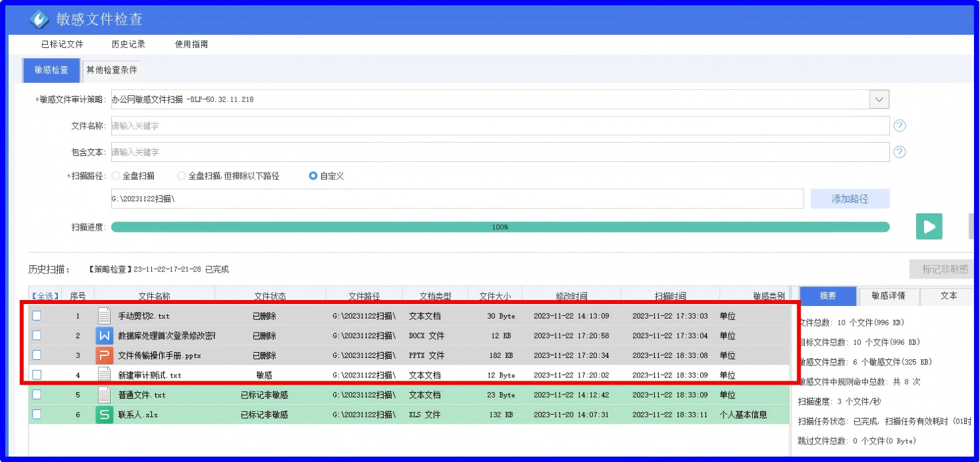
Task: Open the 敏感详情 tab
Action: point(887,296)
